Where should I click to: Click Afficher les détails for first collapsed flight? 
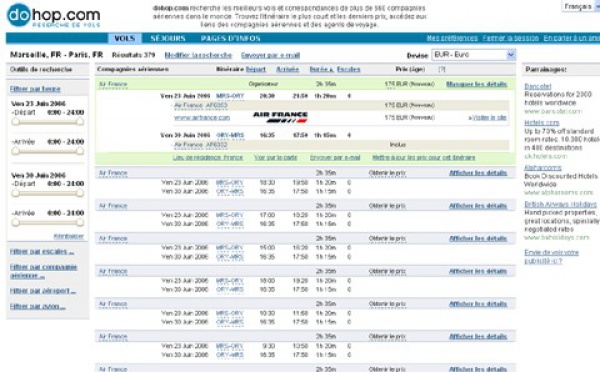tap(478, 173)
